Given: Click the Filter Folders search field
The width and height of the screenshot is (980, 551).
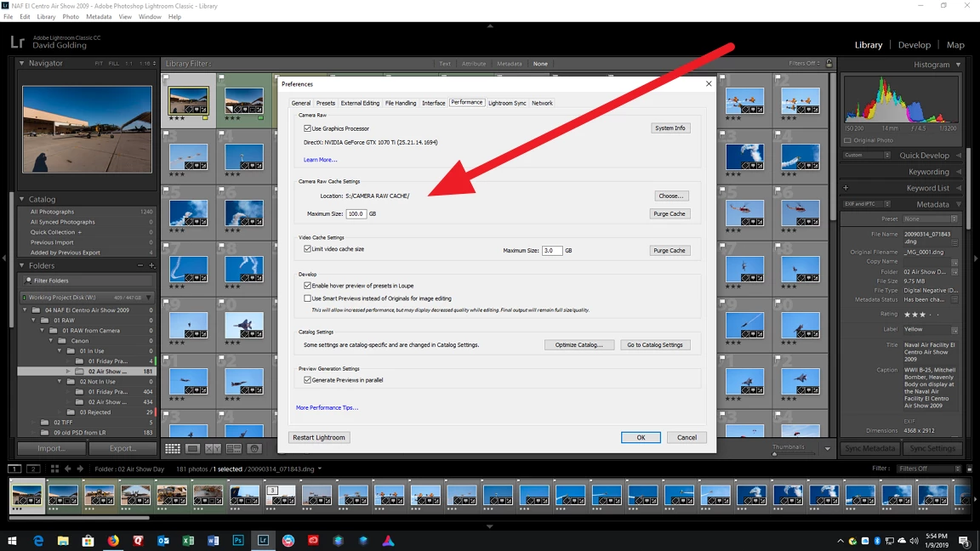Looking at the screenshot, I should [88, 281].
